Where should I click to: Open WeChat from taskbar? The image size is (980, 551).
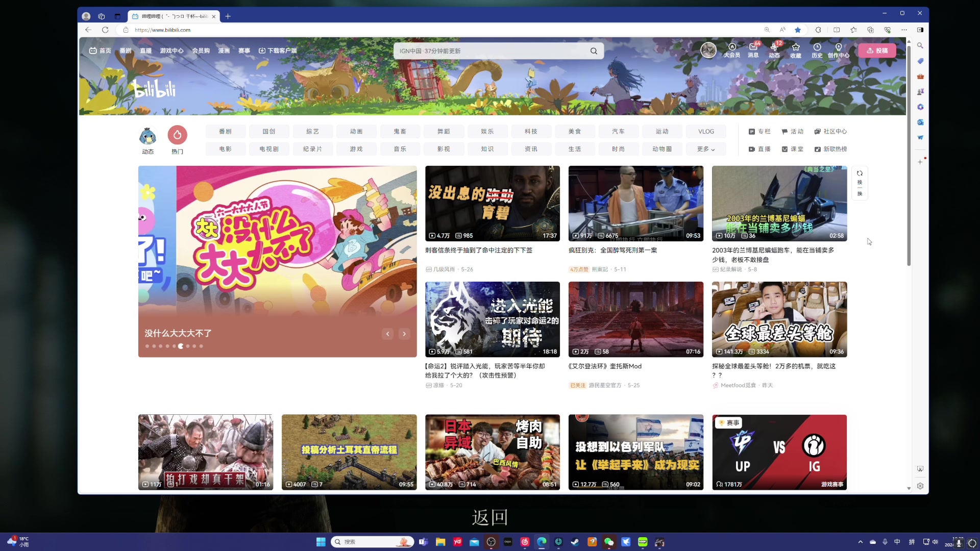(x=609, y=542)
